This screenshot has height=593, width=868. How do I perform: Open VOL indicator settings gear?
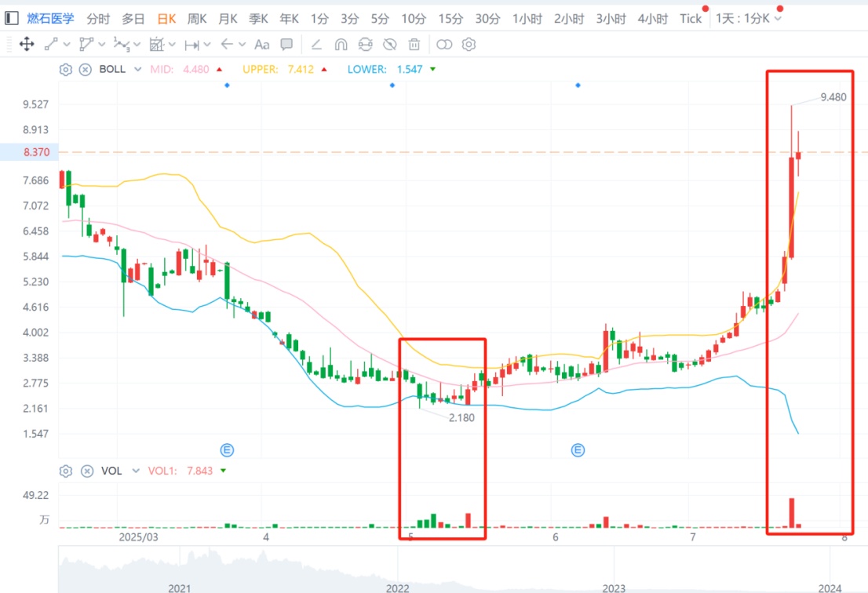(65, 471)
